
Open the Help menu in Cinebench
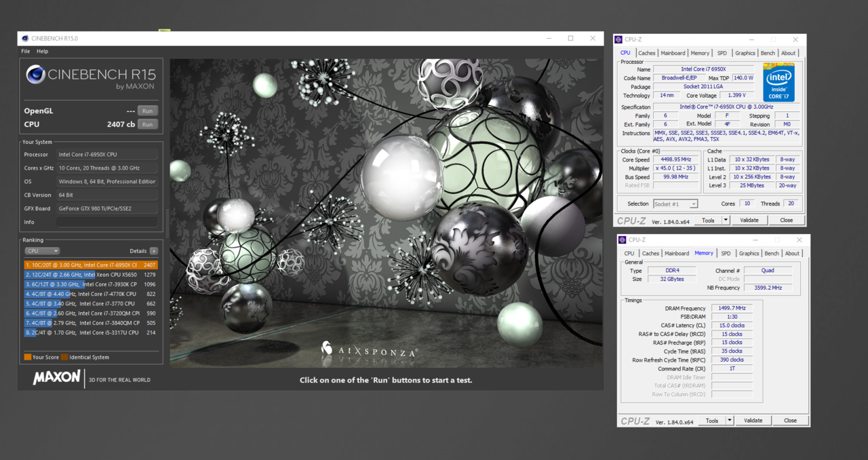(x=42, y=52)
